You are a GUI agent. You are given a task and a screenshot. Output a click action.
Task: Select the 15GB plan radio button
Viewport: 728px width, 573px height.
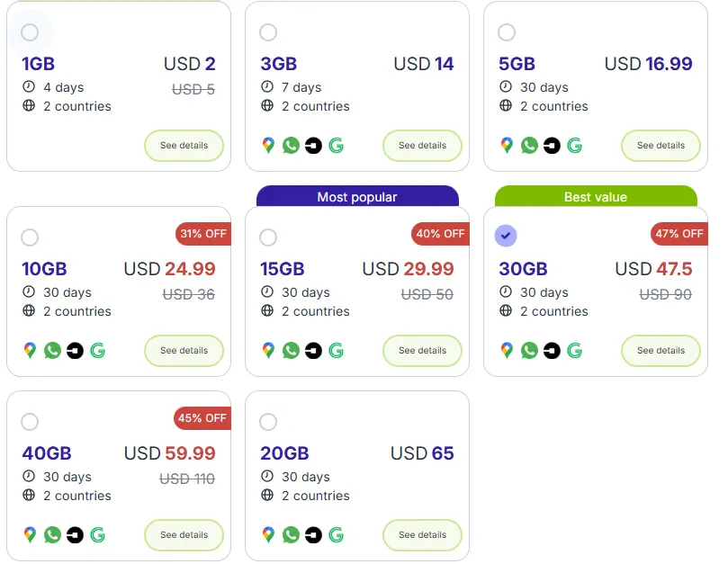268,237
